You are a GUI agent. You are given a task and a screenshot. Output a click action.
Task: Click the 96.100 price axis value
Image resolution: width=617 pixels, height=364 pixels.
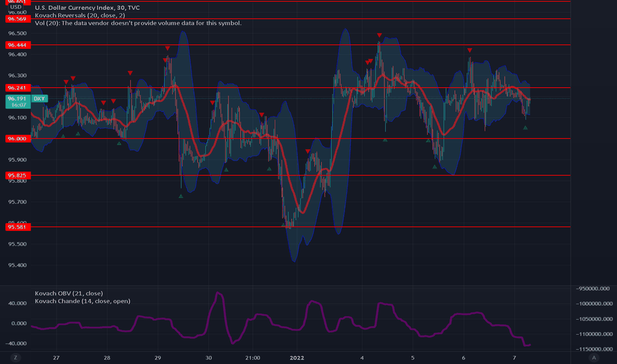pyautogui.click(x=17, y=118)
